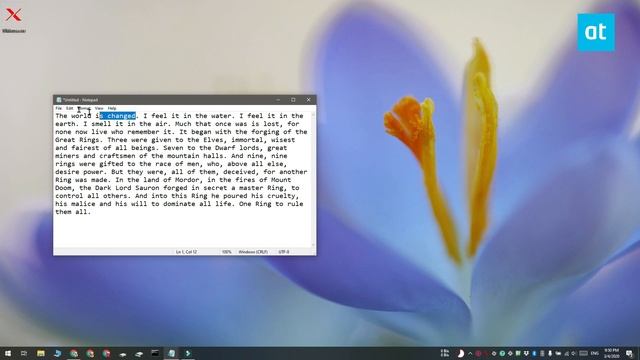Open the File menu in Notepad
The image size is (640, 360).
tap(58, 108)
